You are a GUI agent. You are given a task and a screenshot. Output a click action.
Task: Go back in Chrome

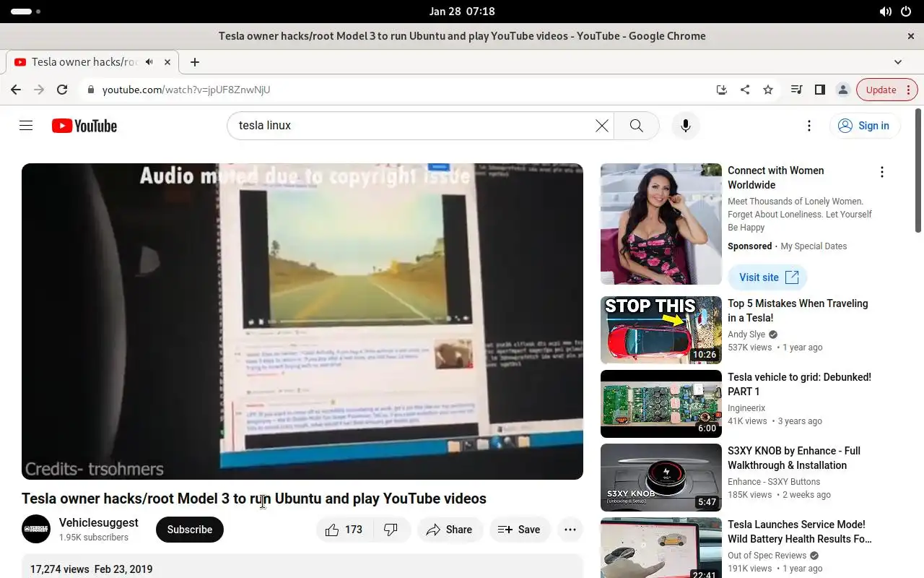pos(16,90)
